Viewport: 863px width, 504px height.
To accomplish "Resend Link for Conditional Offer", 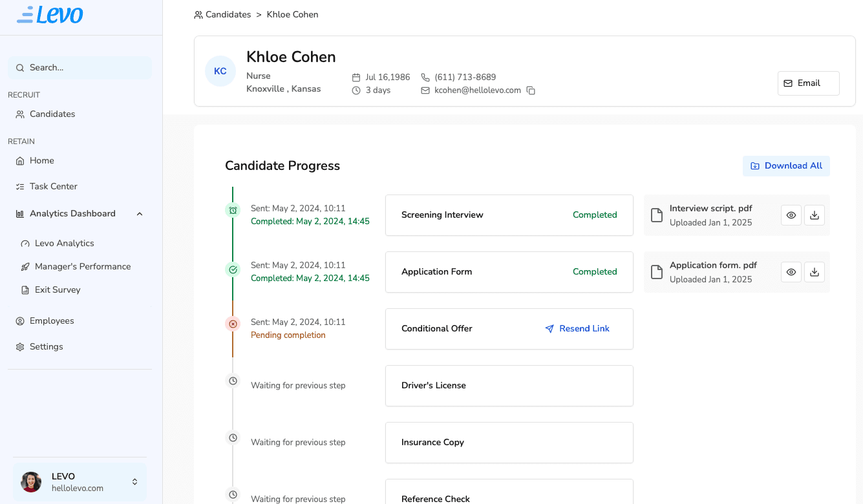I will (577, 329).
